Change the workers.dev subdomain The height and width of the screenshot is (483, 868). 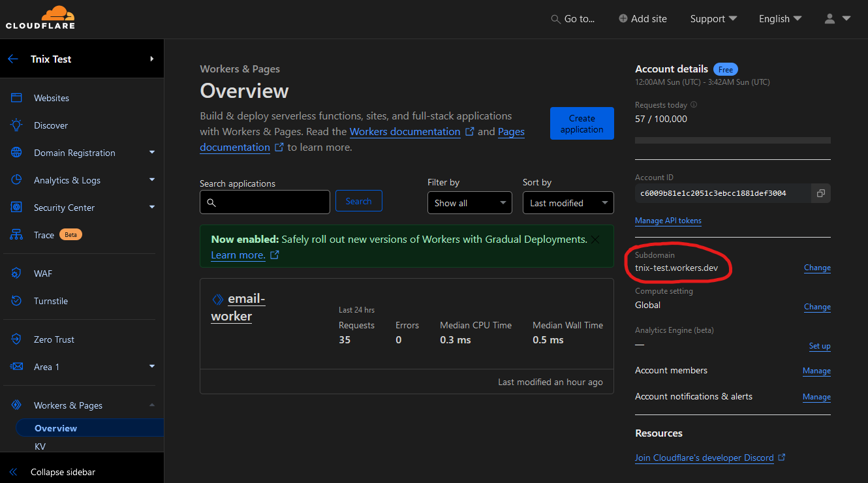pos(817,268)
